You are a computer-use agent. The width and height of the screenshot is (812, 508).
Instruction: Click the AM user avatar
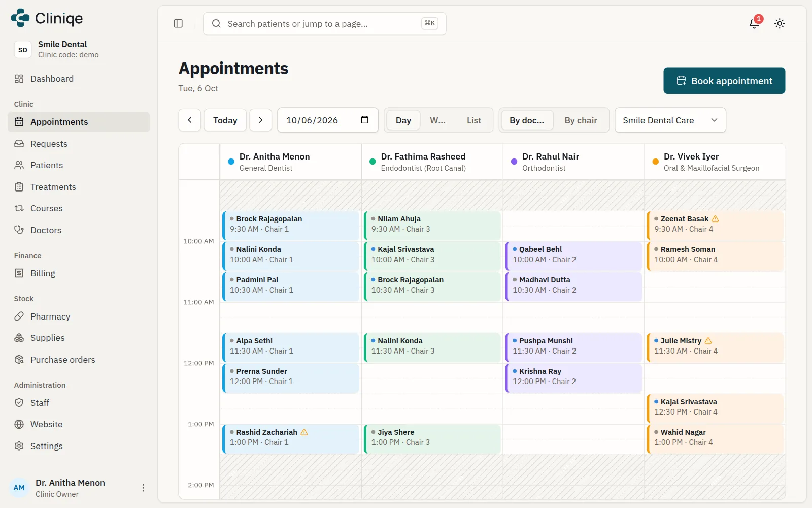pyautogui.click(x=19, y=488)
